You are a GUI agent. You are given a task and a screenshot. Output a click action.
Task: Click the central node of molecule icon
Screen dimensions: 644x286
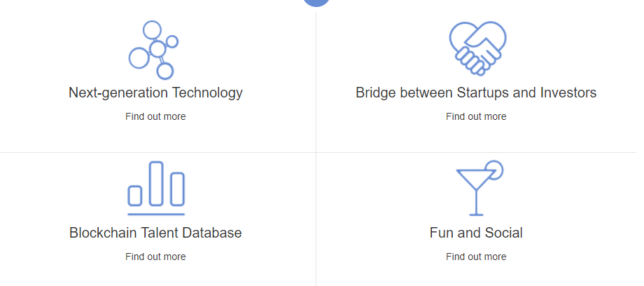[x=157, y=48]
